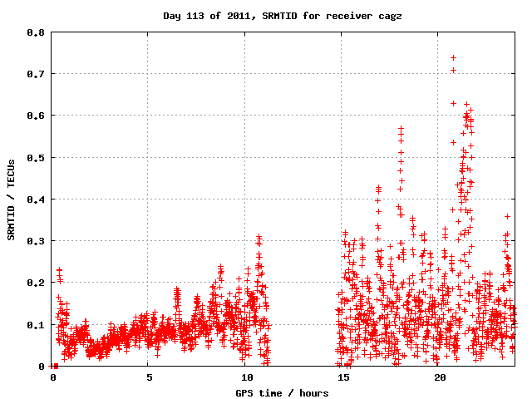The height and width of the screenshot is (399, 532).
Task: Click the "GPS time / hours" x-axis label
Action: coord(282,392)
